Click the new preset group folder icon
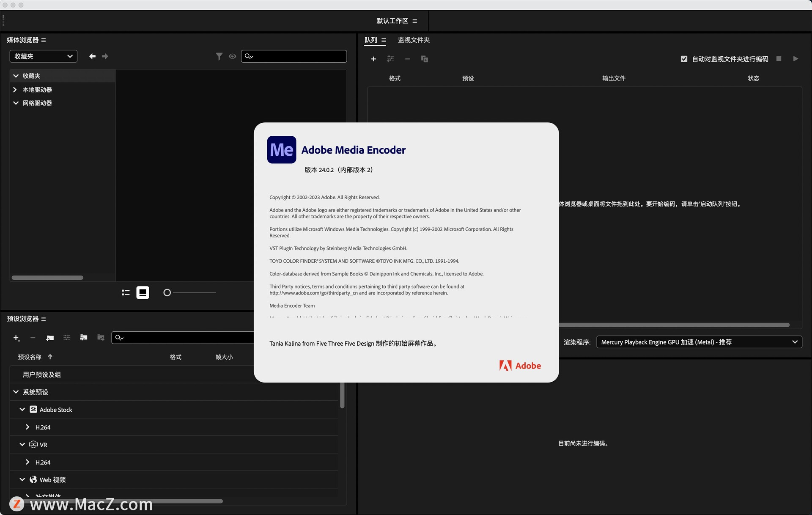Viewport: 812px width, 515px height. [x=50, y=338]
